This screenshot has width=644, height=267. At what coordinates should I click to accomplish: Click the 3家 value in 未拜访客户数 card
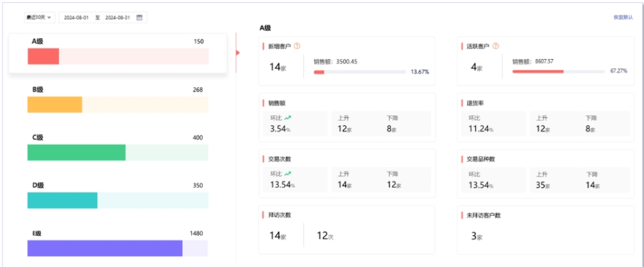(x=477, y=236)
